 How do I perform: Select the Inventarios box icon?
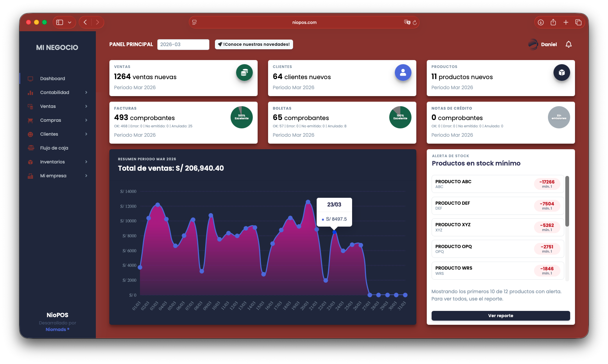click(x=30, y=162)
